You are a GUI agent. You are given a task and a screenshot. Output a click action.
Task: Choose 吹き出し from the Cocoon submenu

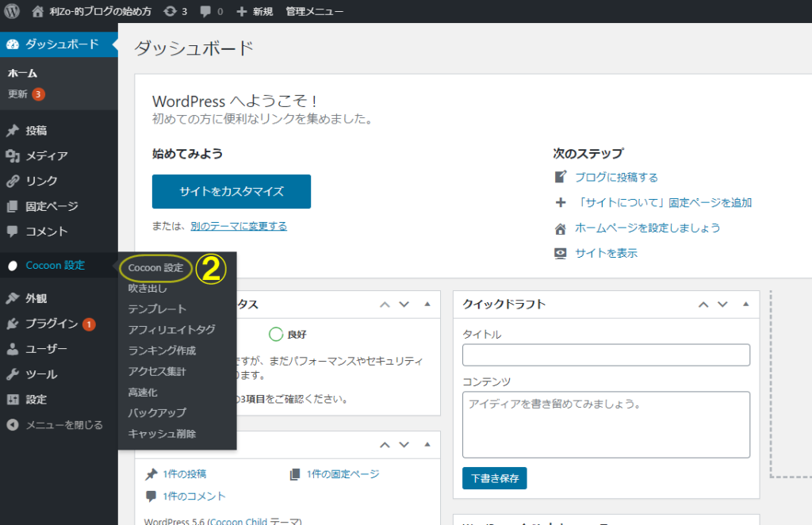click(147, 289)
